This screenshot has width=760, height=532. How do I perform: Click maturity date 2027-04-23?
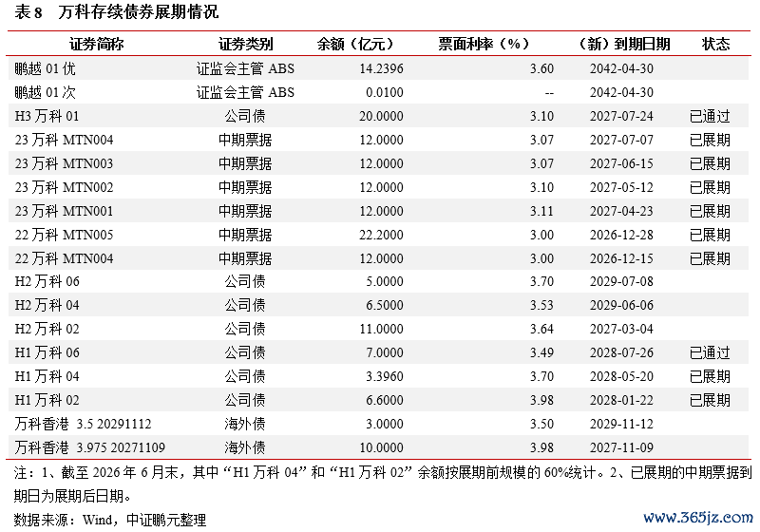(x=621, y=211)
